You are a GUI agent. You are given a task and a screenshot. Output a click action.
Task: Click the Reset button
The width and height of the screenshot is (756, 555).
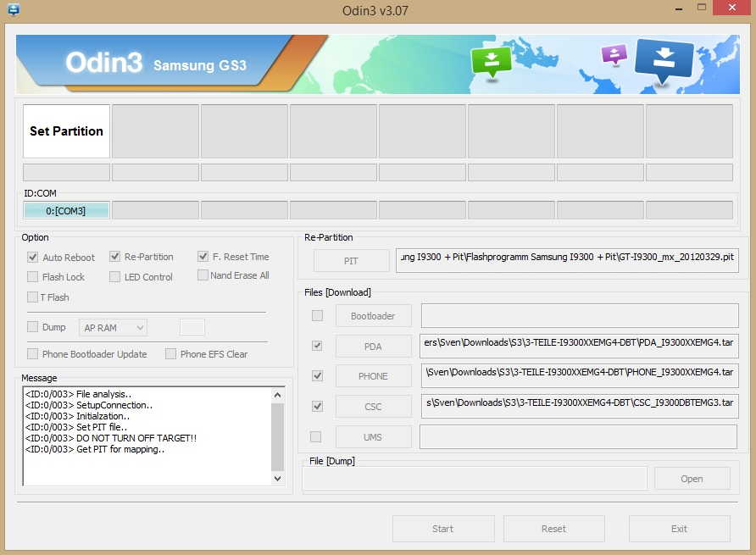click(554, 529)
